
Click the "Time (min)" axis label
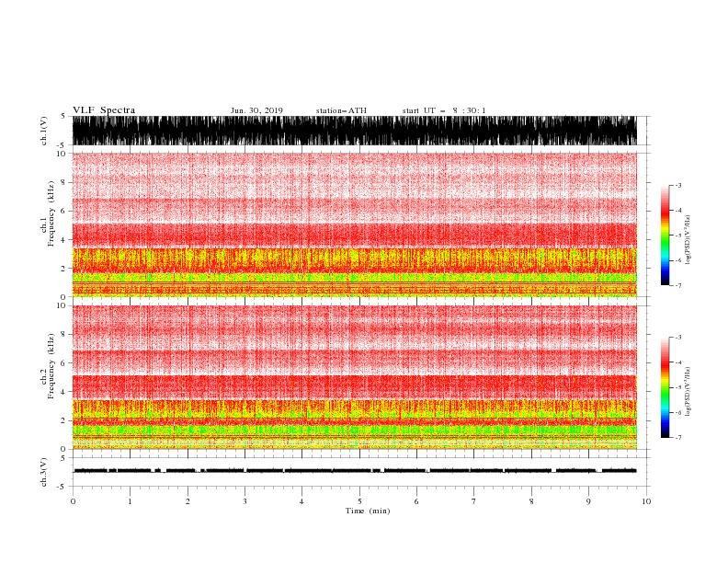(368, 511)
